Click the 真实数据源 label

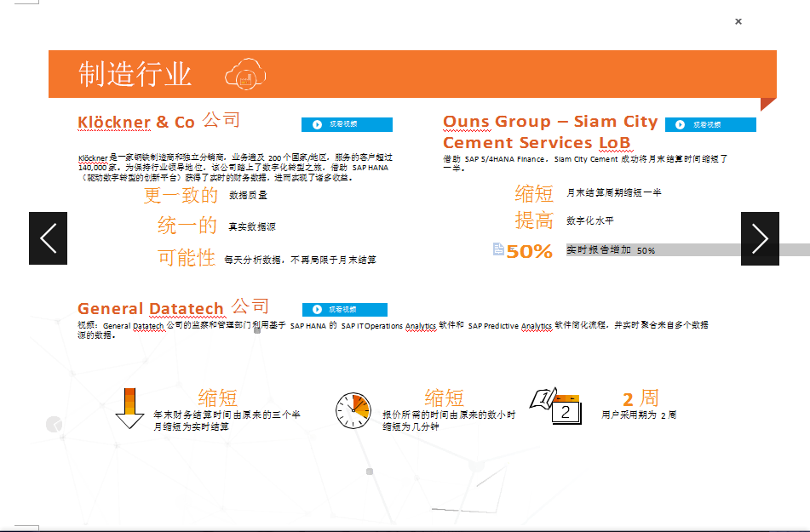click(x=252, y=226)
